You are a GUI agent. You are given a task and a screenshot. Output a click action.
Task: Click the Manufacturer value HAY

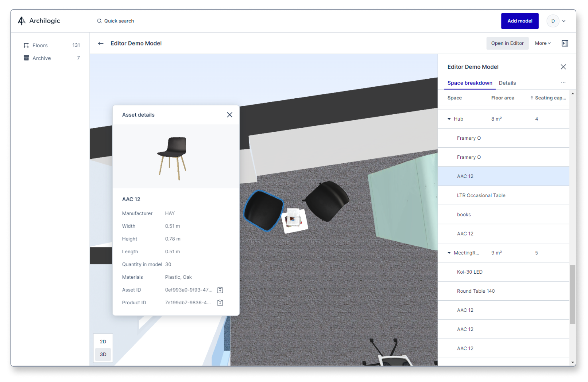coord(170,213)
